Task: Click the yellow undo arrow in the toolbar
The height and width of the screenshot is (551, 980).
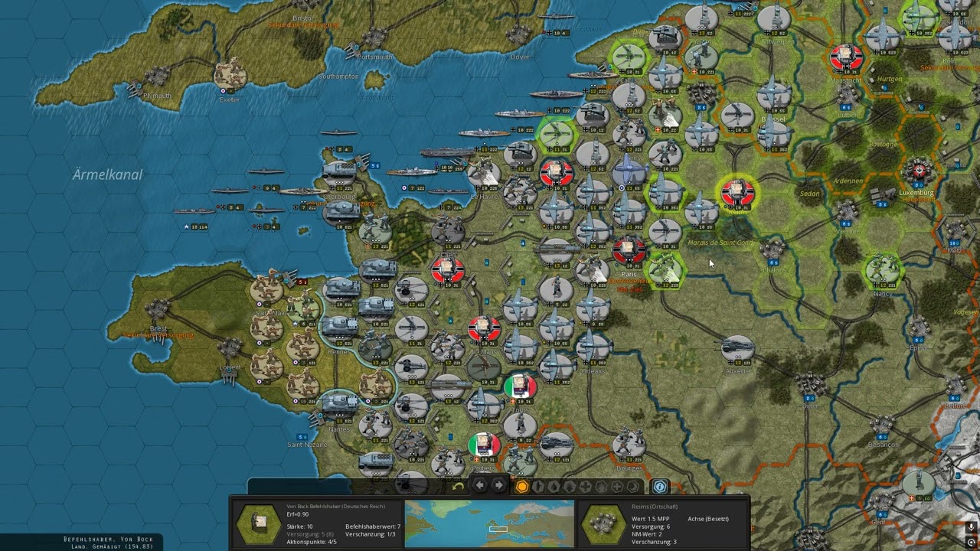Action: point(459,486)
